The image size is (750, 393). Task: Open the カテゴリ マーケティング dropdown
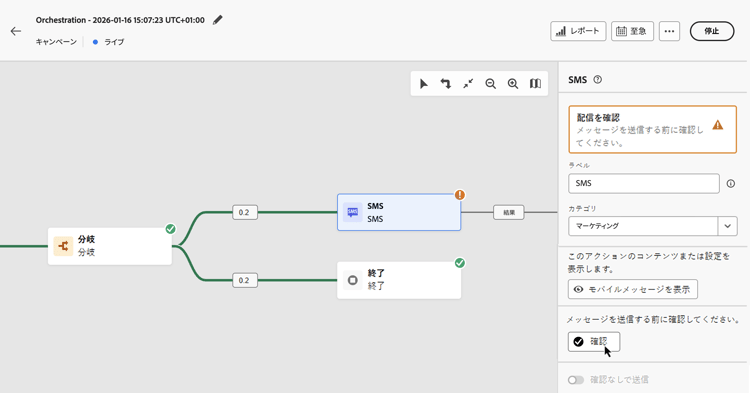click(652, 226)
